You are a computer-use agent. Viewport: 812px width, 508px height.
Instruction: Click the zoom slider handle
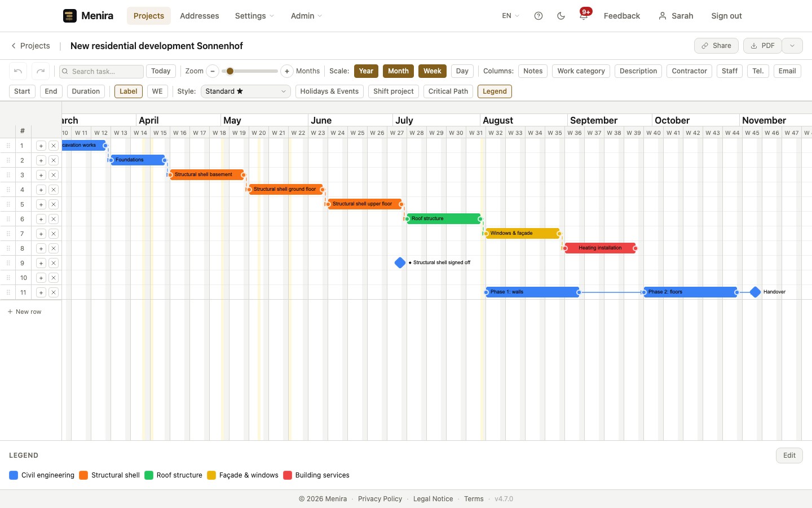click(230, 71)
